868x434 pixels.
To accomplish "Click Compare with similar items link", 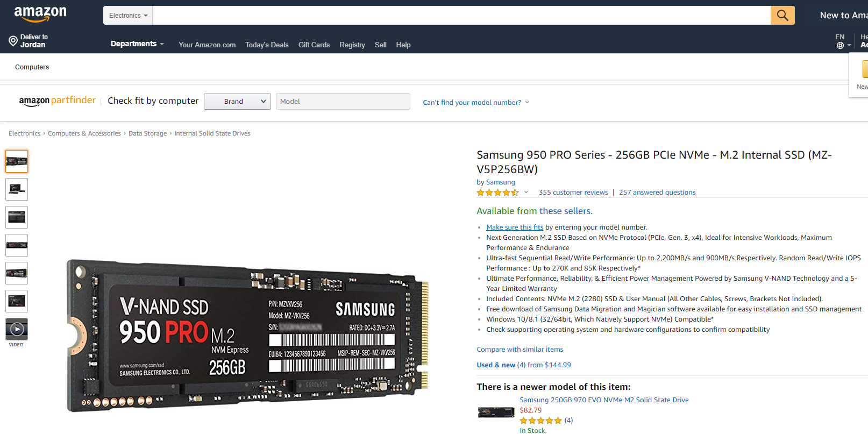I will pyautogui.click(x=520, y=350).
